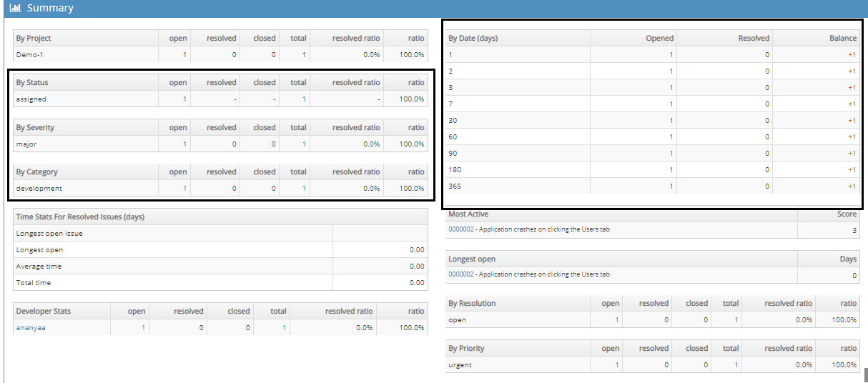Click the open count for development category
This screenshot has height=383, width=868.
pyautogui.click(x=184, y=189)
